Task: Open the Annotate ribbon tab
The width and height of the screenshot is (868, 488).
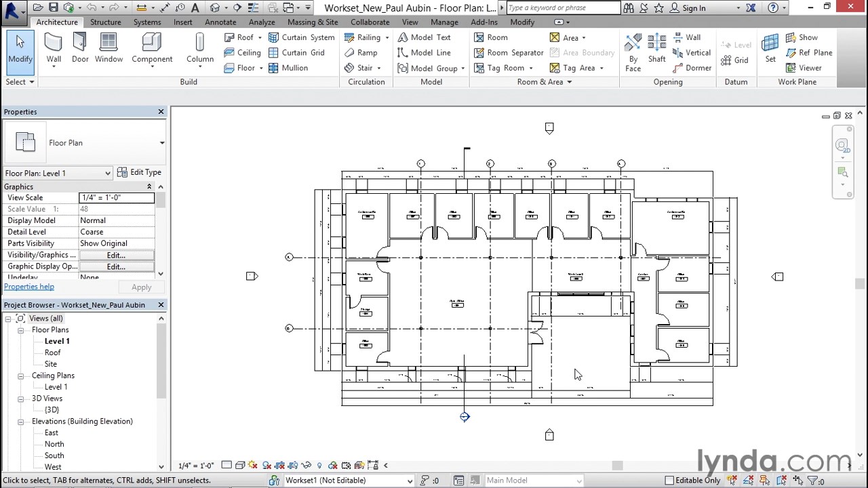Action: point(220,22)
